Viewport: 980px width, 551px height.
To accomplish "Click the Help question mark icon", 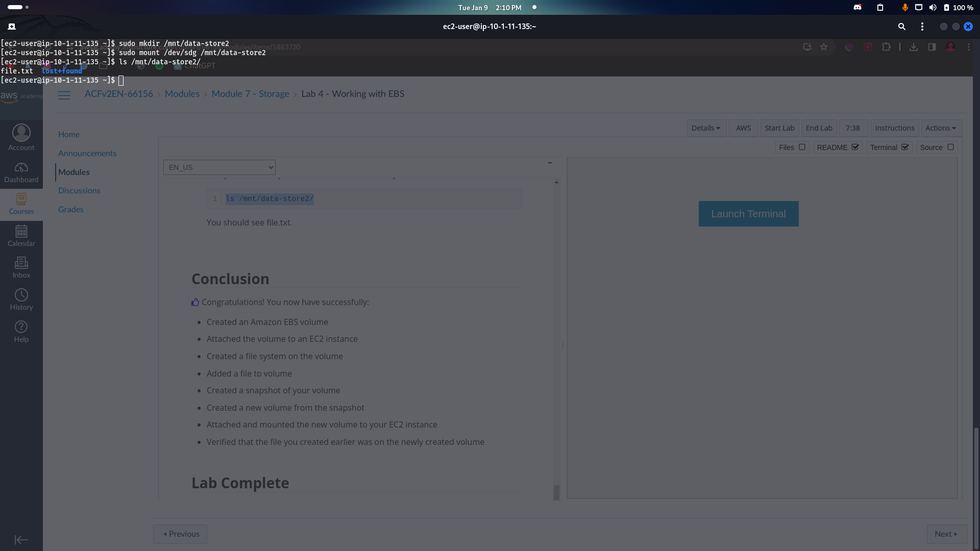I will [21, 332].
